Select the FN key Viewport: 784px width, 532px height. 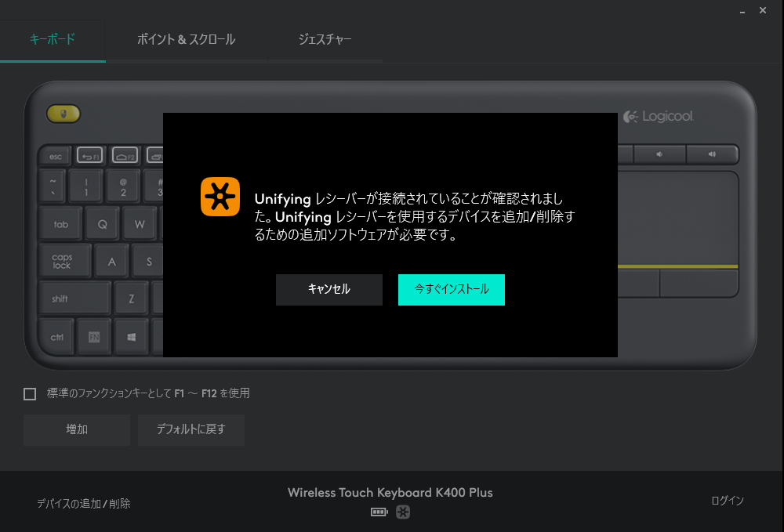(94, 337)
